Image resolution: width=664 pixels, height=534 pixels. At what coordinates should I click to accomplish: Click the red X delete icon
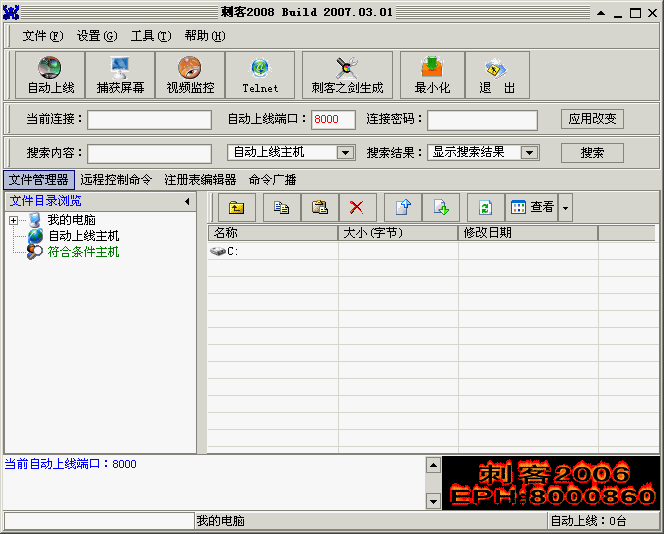coord(356,208)
